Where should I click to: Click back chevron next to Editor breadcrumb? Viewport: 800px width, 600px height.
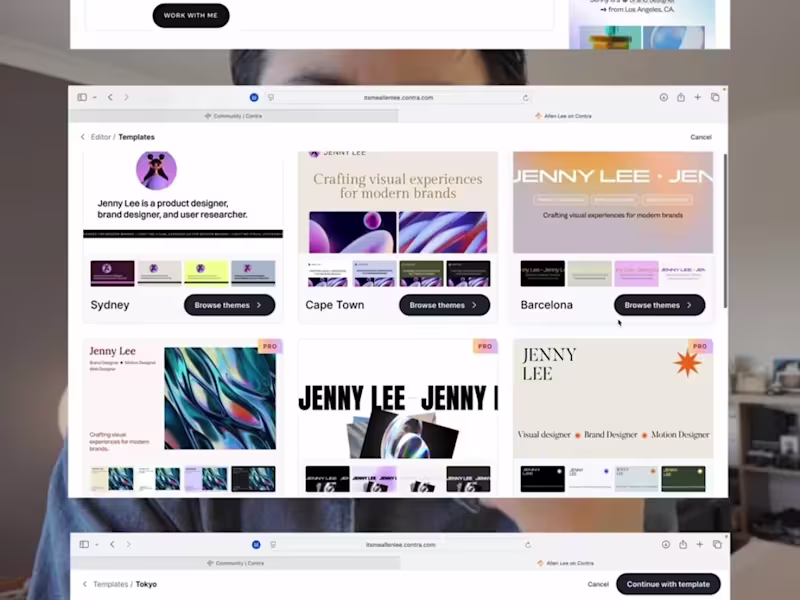tap(82, 137)
